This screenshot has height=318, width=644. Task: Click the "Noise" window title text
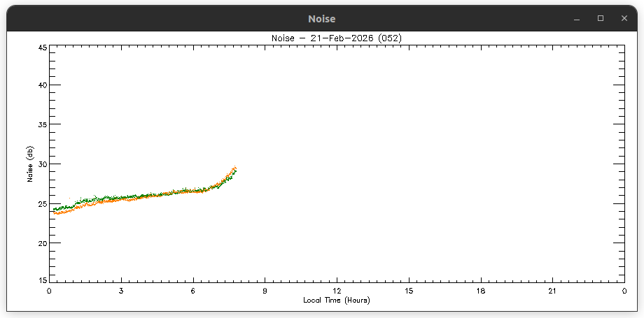pyautogui.click(x=321, y=19)
